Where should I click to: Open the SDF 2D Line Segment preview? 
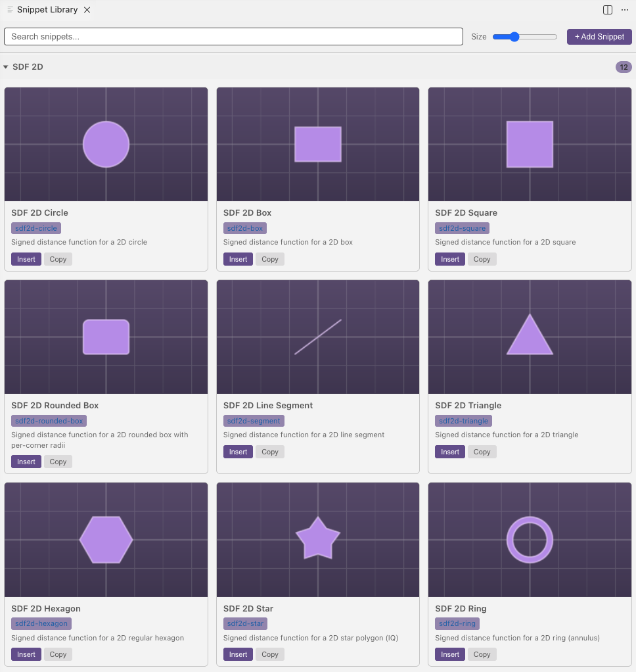click(318, 337)
